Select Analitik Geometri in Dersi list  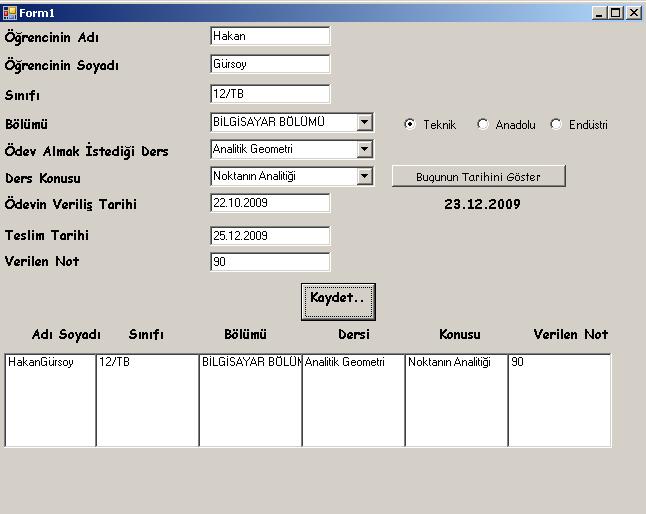click(x=345, y=362)
